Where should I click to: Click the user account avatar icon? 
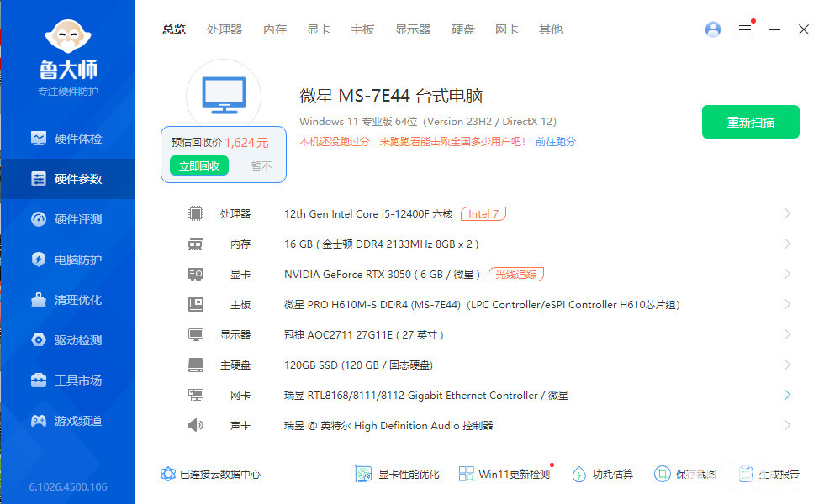pyautogui.click(x=713, y=29)
